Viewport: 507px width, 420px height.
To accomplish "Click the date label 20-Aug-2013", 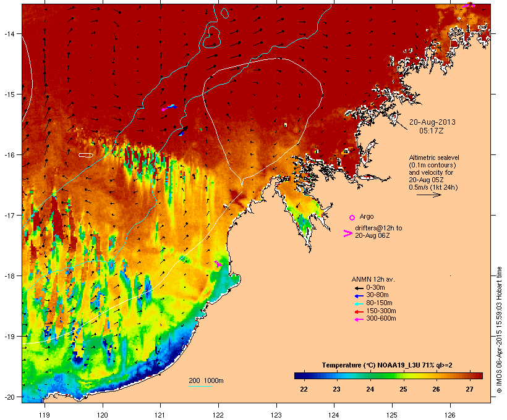I will [432, 122].
